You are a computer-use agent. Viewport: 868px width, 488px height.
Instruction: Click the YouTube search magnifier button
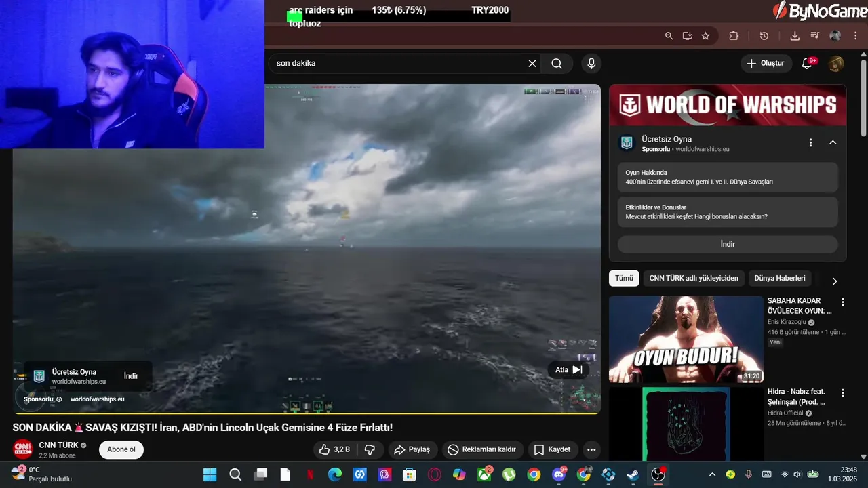557,64
